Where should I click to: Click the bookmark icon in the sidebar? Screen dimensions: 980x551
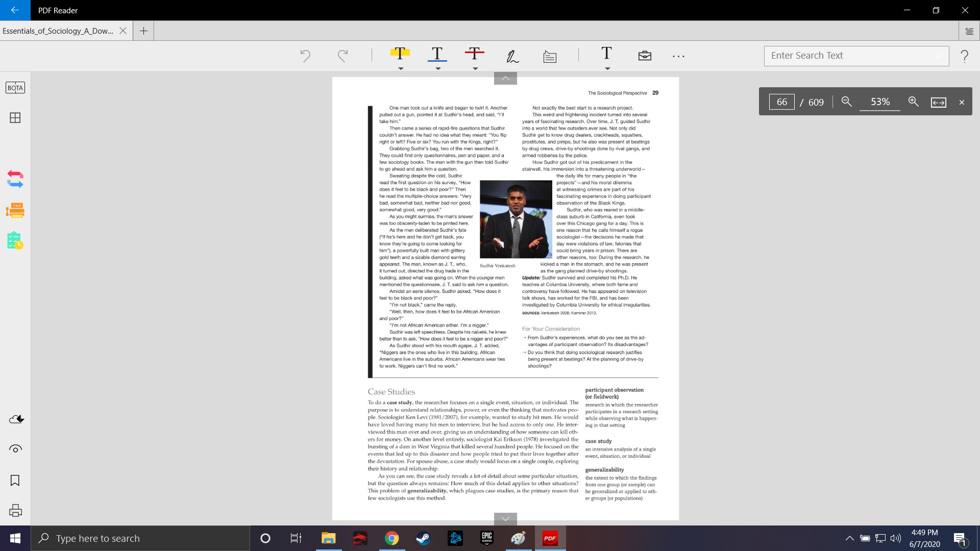coord(15,480)
